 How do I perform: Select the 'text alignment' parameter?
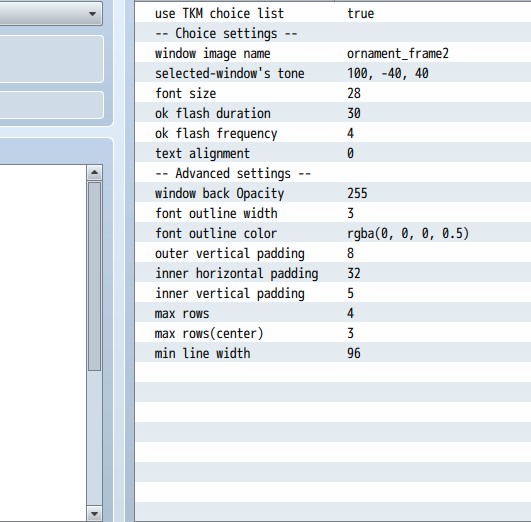point(202,154)
